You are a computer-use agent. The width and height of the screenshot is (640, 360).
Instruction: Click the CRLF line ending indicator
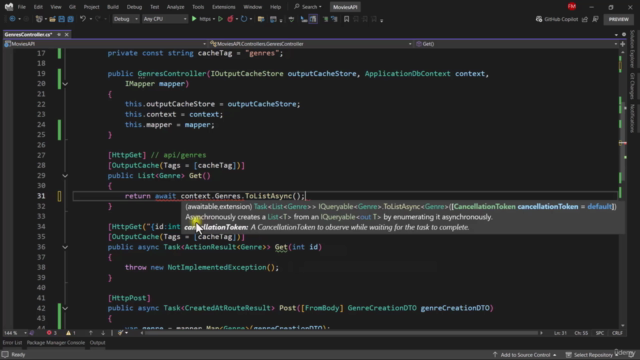point(617,333)
